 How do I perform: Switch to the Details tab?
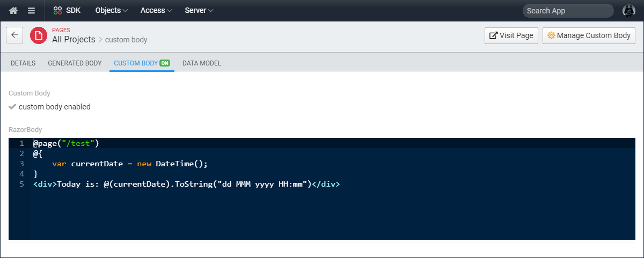pos(23,63)
